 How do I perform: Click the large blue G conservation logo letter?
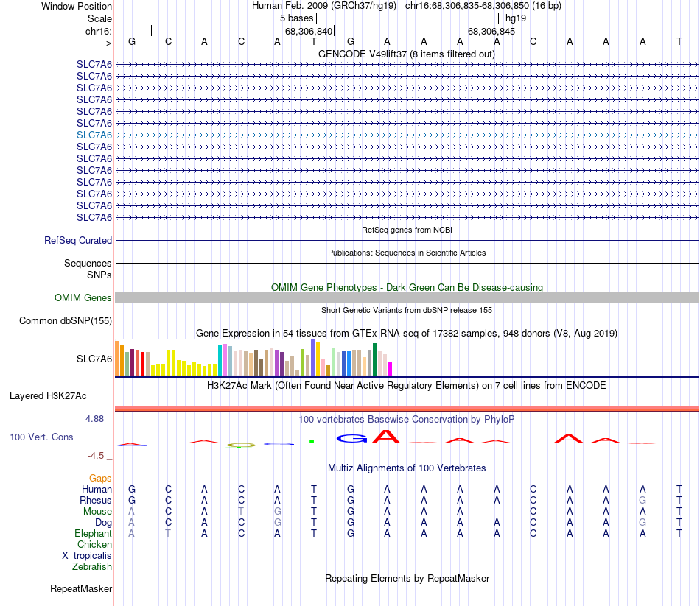(x=351, y=439)
